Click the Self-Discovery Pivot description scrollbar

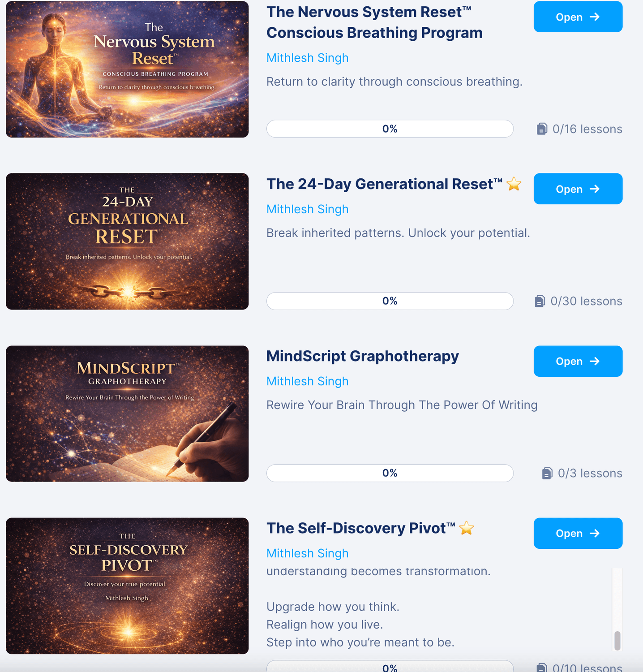click(617, 609)
